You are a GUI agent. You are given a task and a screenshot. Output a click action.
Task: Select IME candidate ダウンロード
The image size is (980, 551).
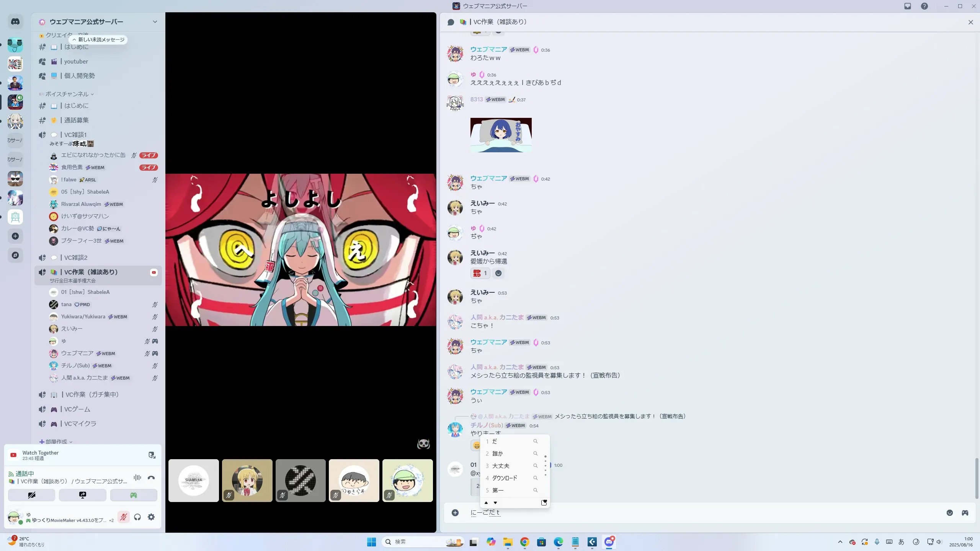[x=505, y=478]
